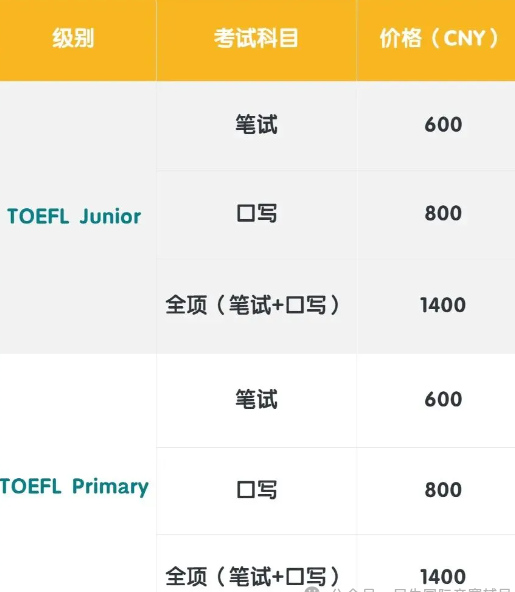The image size is (515, 592).
Task: Select the 价格 word in header
Action: click(401, 38)
